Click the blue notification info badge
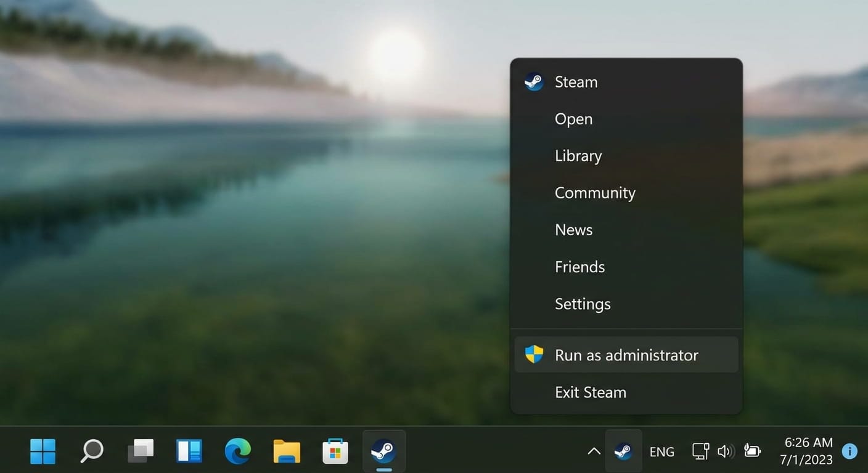The height and width of the screenshot is (473, 868). click(x=850, y=451)
